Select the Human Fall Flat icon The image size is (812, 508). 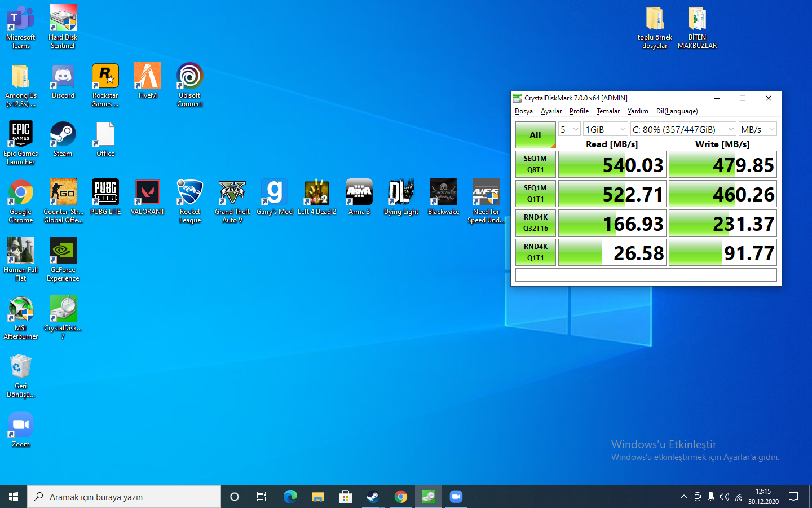(21, 259)
